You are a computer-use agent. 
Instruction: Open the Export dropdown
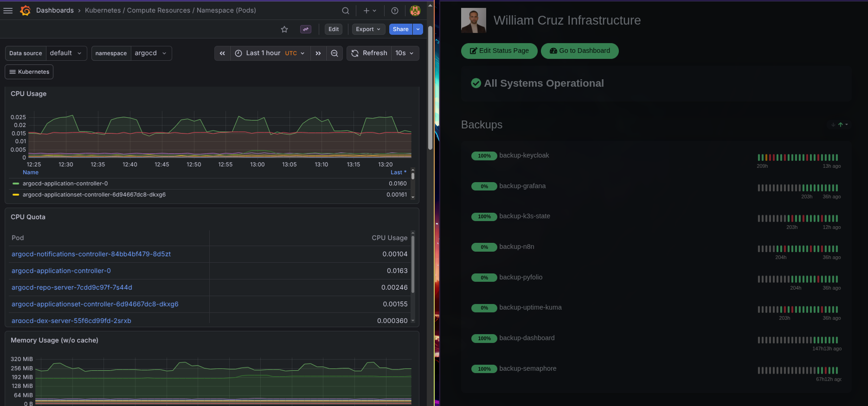(x=368, y=29)
